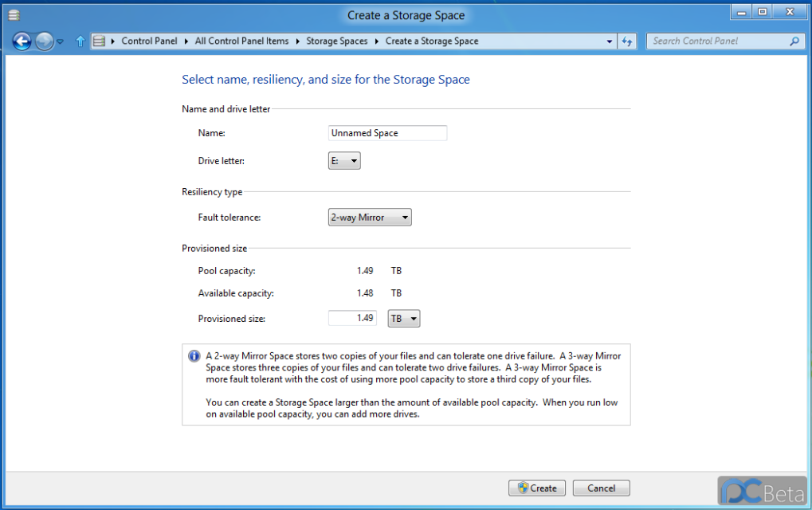The height and width of the screenshot is (510, 812).
Task: Expand arrow after Control Panel breadcrumb
Action: [x=186, y=41]
